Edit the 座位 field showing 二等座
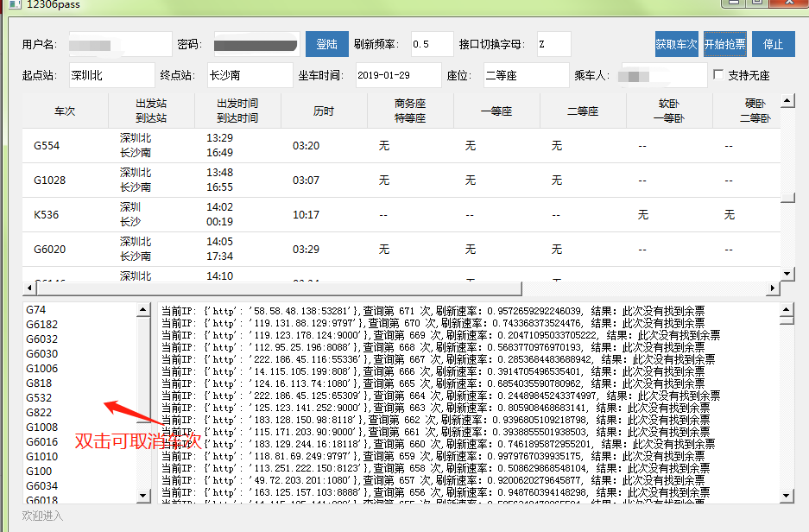 (527, 75)
